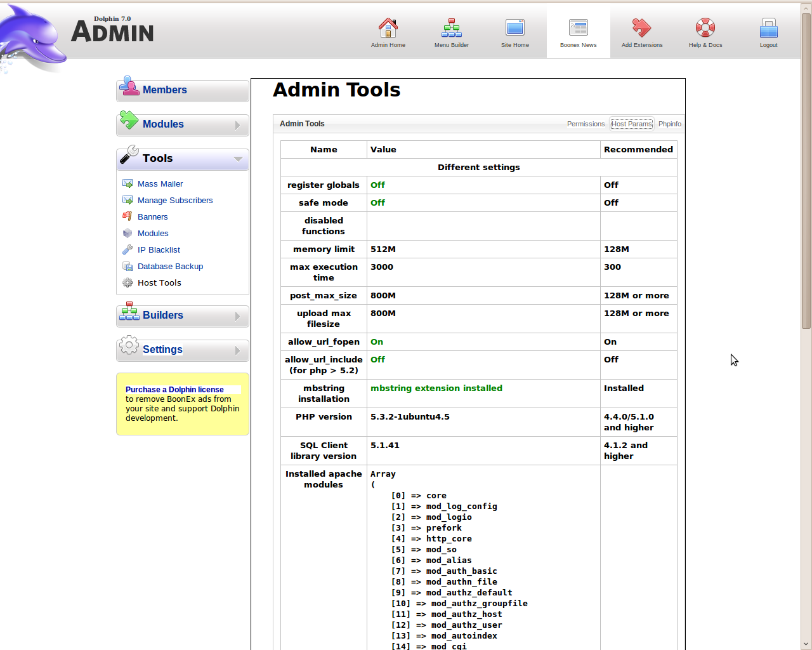Select the Host Params tab
Image resolution: width=812 pixels, height=650 pixels.
pos(631,124)
